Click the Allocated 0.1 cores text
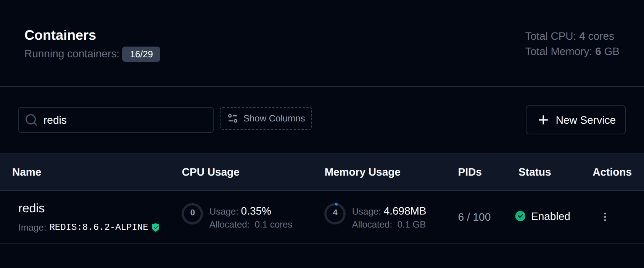644x268 pixels. point(251,224)
